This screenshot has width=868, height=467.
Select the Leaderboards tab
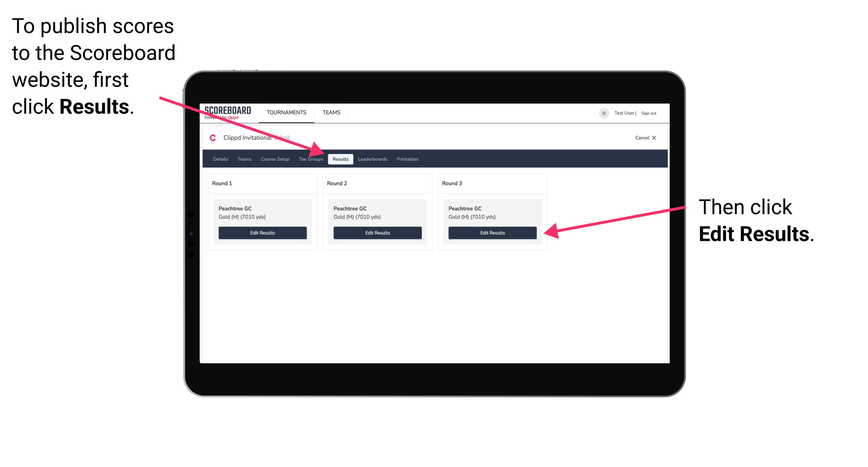(x=373, y=159)
